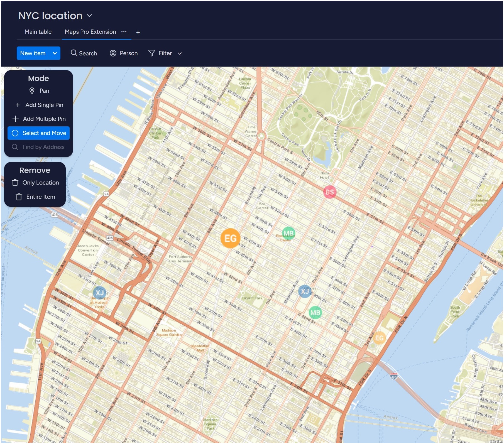Add a new view with plus icon

[138, 33]
